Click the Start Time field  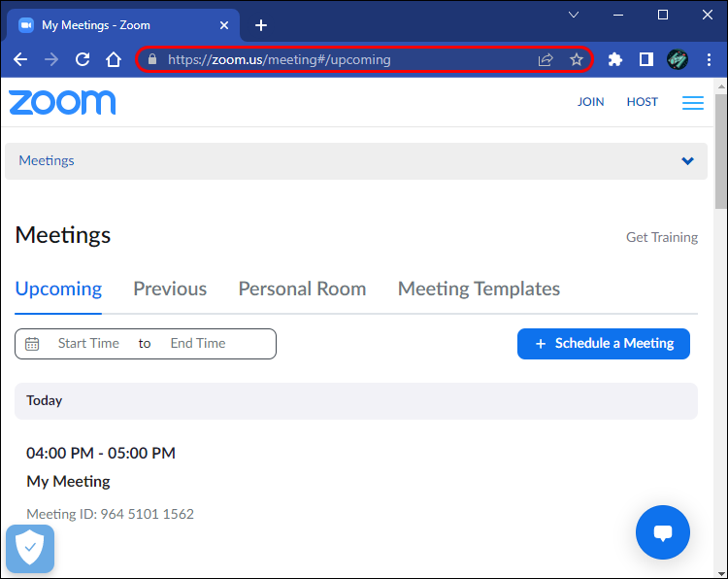(88, 343)
